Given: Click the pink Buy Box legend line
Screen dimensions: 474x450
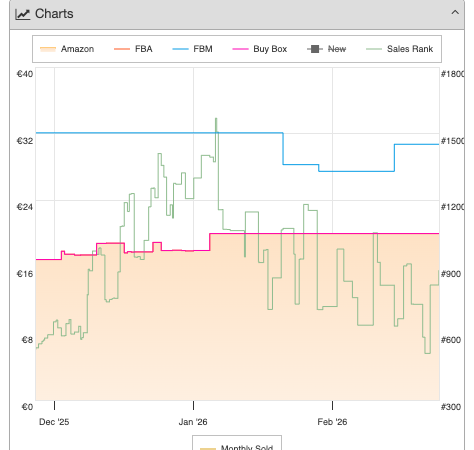Looking at the screenshot, I should [x=240, y=49].
